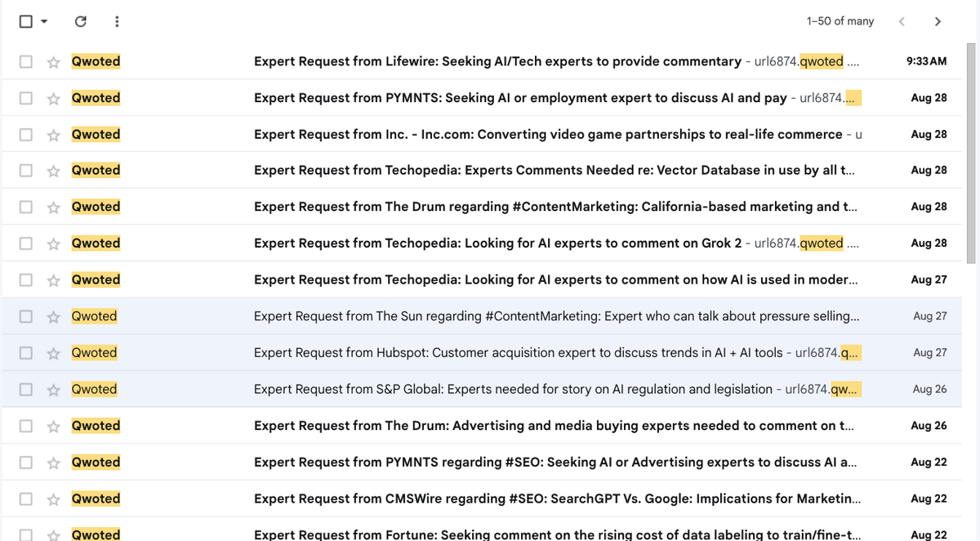Select The Drum California-based marketing checkbox
This screenshot has height=541, width=980.
[x=26, y=207]
